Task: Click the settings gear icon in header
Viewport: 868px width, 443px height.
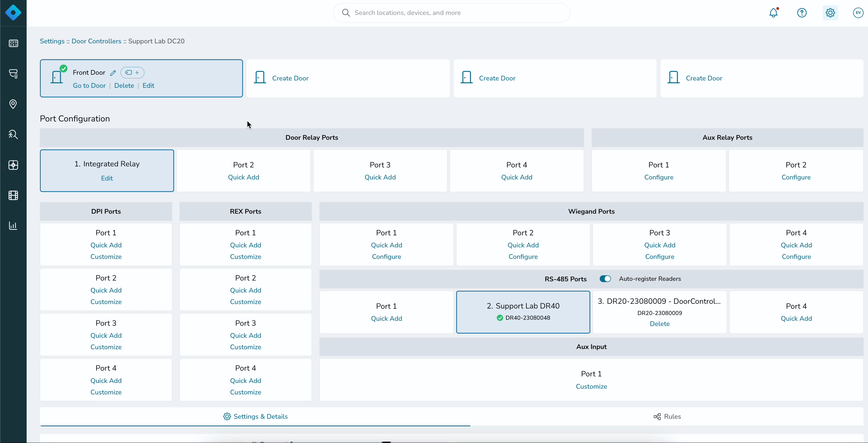Action: click(x=830, y=13)
